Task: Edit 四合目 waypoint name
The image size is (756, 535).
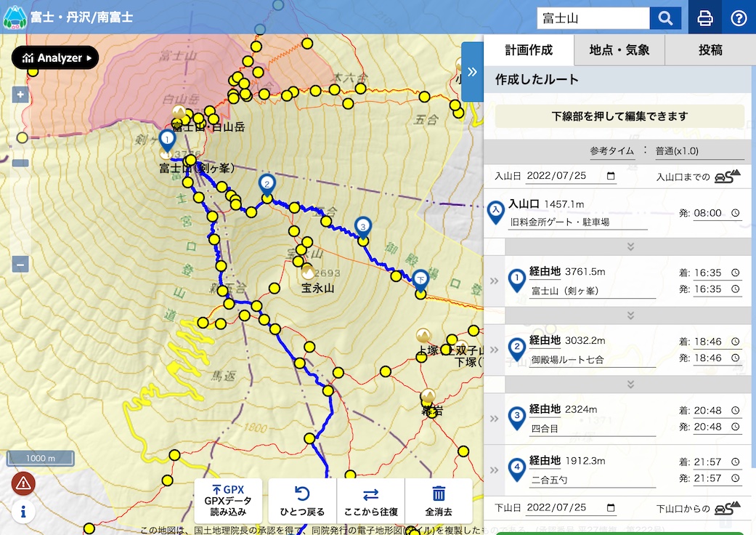Action: pos(593,429)
